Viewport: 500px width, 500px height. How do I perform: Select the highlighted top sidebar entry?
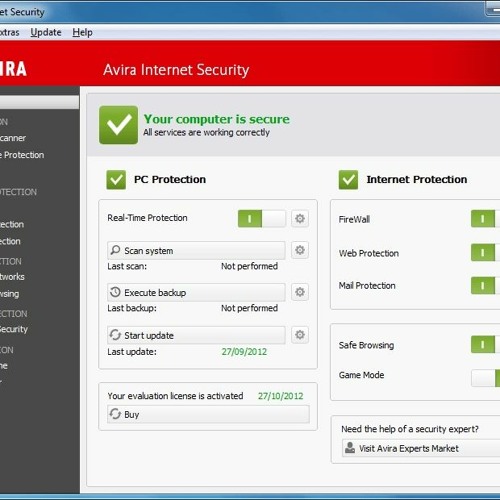pos(39,102)
